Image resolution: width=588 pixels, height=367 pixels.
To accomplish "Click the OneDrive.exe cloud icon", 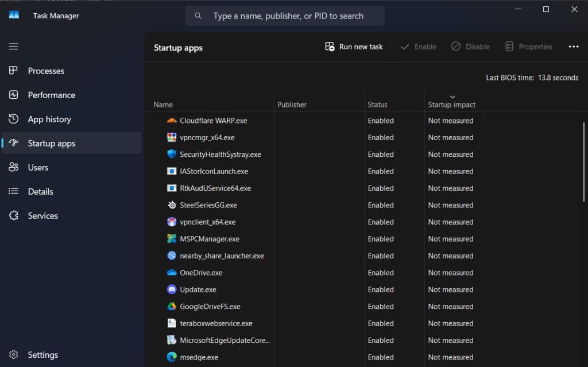I will [x=171, y=273].
